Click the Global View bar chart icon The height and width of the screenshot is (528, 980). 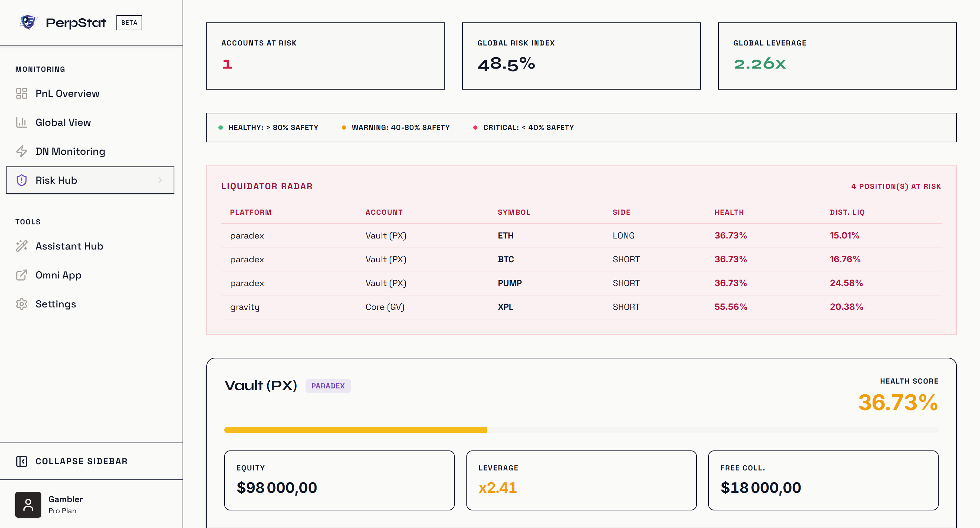coord(22,122)
